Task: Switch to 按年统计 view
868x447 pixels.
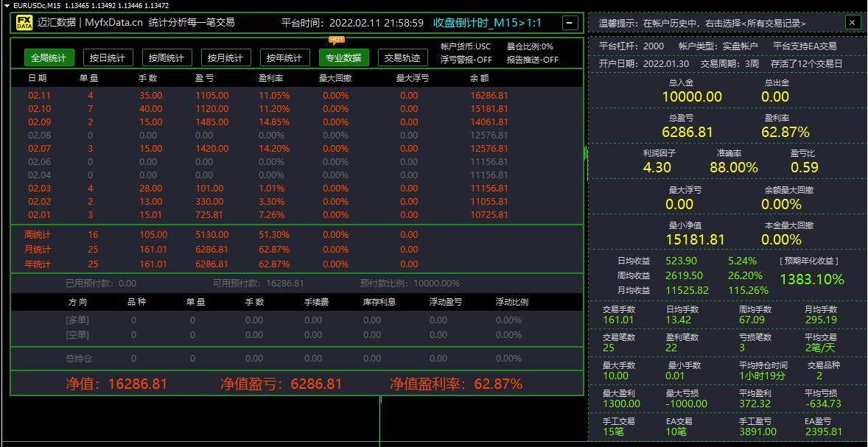Action: click(x=284, y=57)
